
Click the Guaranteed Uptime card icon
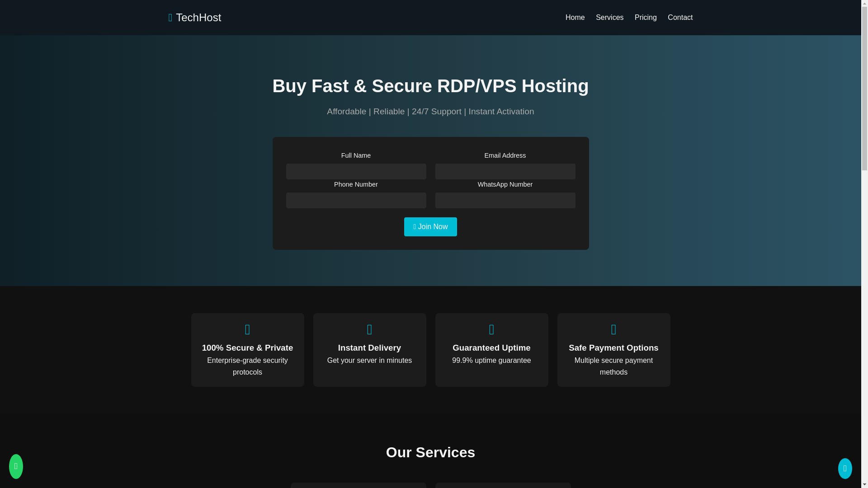tap(491, 330)
